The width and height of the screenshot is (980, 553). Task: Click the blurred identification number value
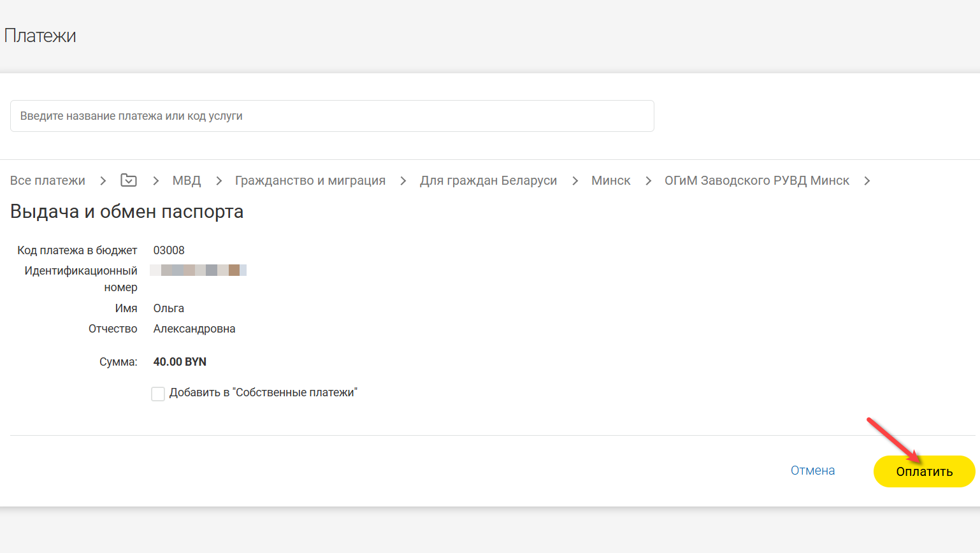pyautogui.click(x=198, y=270)
